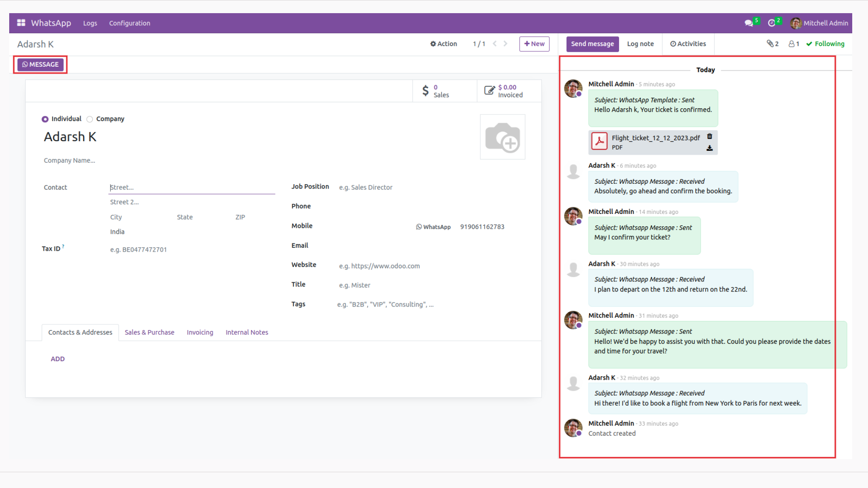Open the Activities button in chatter
This screenshot has height=488, width=868.
point(688,44)
